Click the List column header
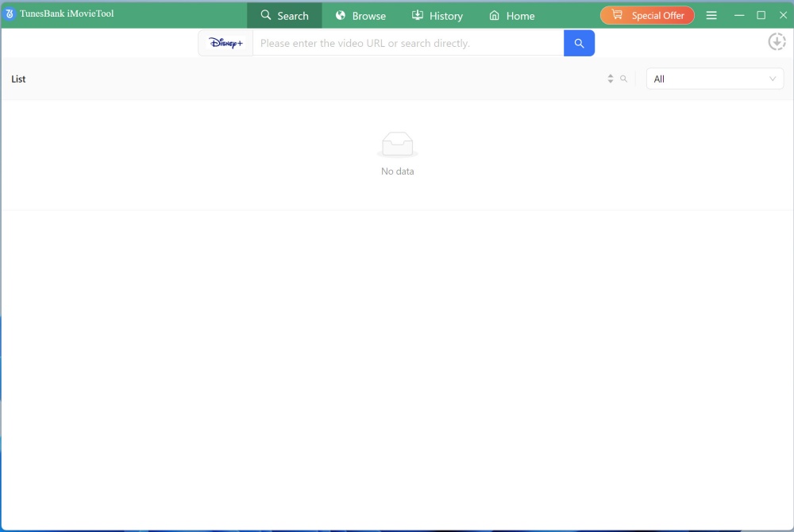 click(19, 79)
